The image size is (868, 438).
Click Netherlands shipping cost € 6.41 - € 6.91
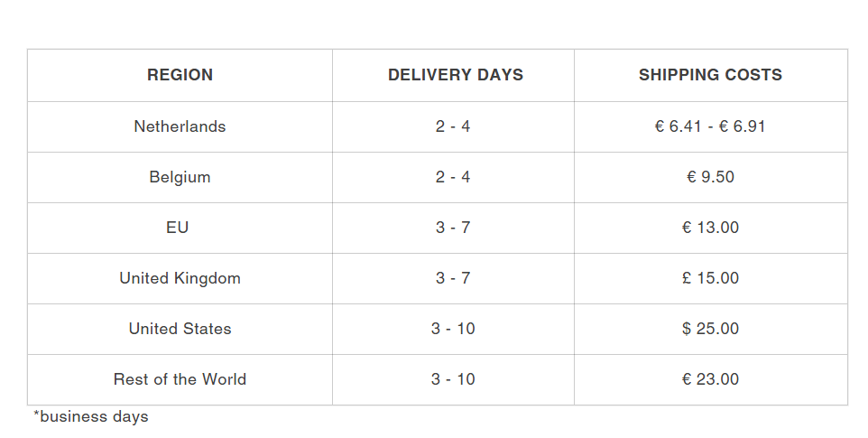(710, 126)
